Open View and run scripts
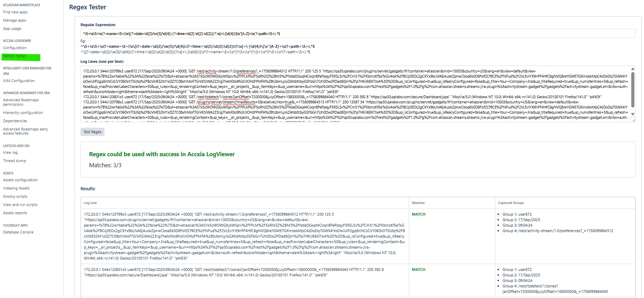The width and height of the screenshot is (644, 298). pyautogui.click(x=20, y=205)
